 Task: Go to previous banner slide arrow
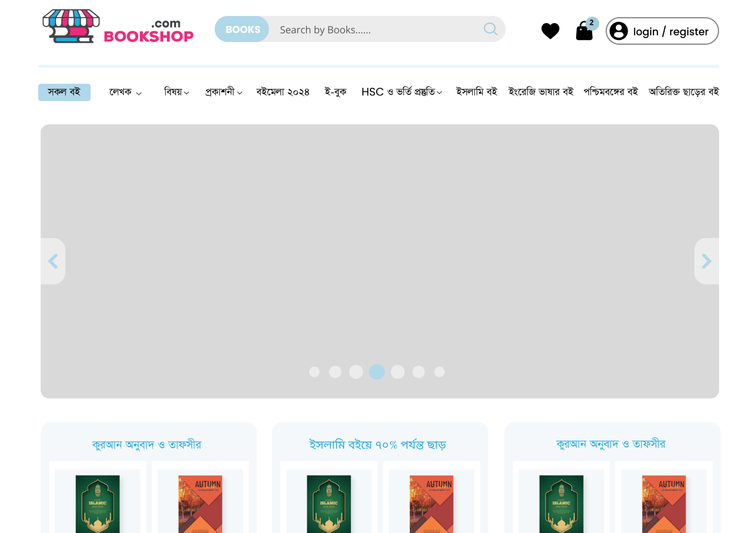coord(53,261)
